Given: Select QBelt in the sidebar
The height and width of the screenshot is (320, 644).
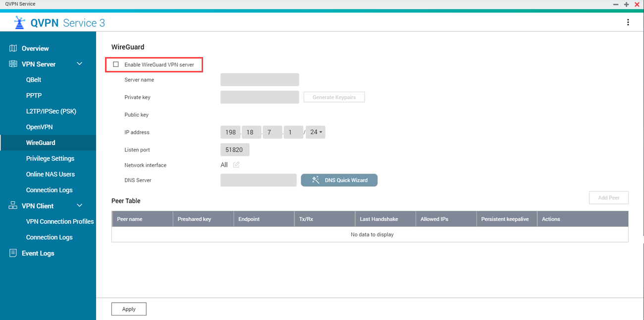Looking at the screenshot, I should [x=34, y=80].
